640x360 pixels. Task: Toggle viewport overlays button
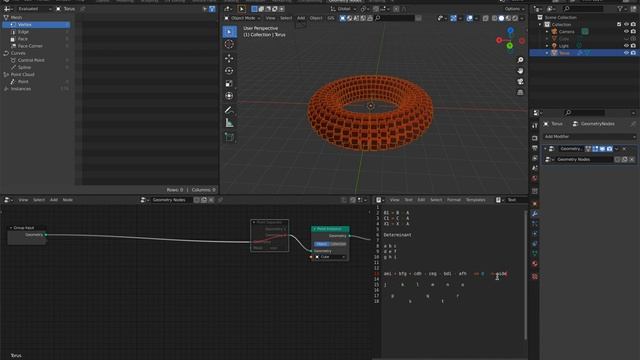pos(470,18)
